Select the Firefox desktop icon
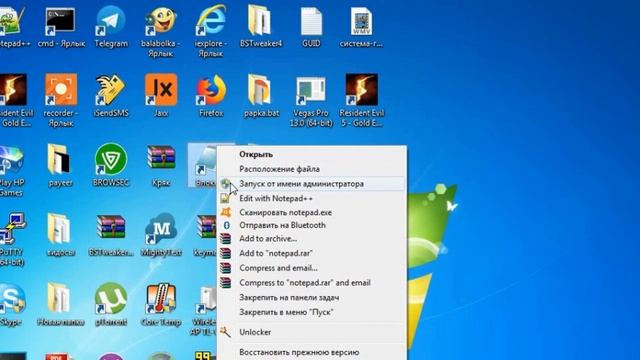 tap(211, 90)
